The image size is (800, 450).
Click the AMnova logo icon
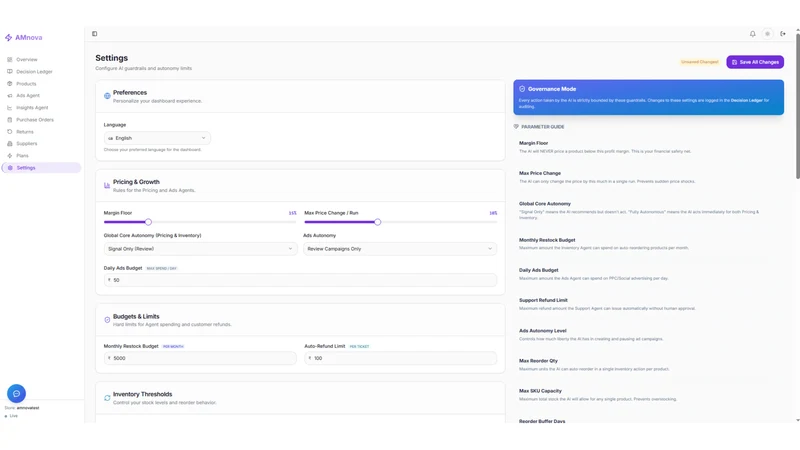[x=8, y=37]
